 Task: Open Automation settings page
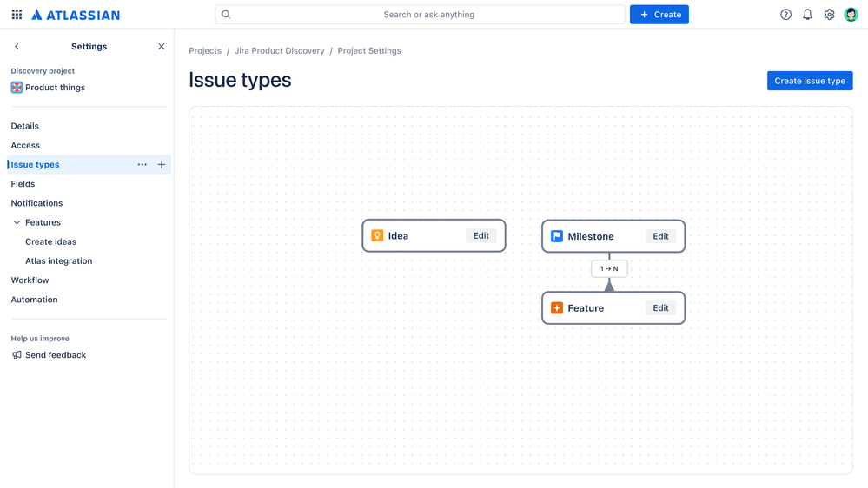click(x=35, y=300)
